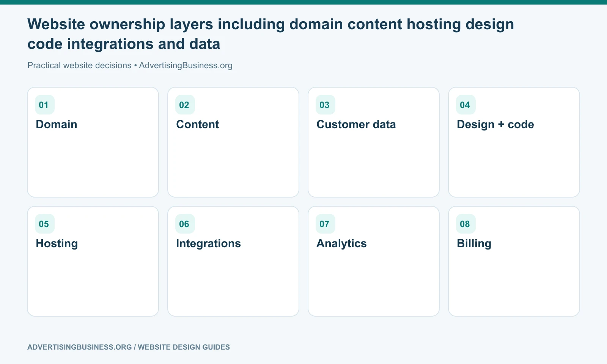Click the 04 number badge
The width and height of the screenshot is (607, 364).
(x=465, y=105)
